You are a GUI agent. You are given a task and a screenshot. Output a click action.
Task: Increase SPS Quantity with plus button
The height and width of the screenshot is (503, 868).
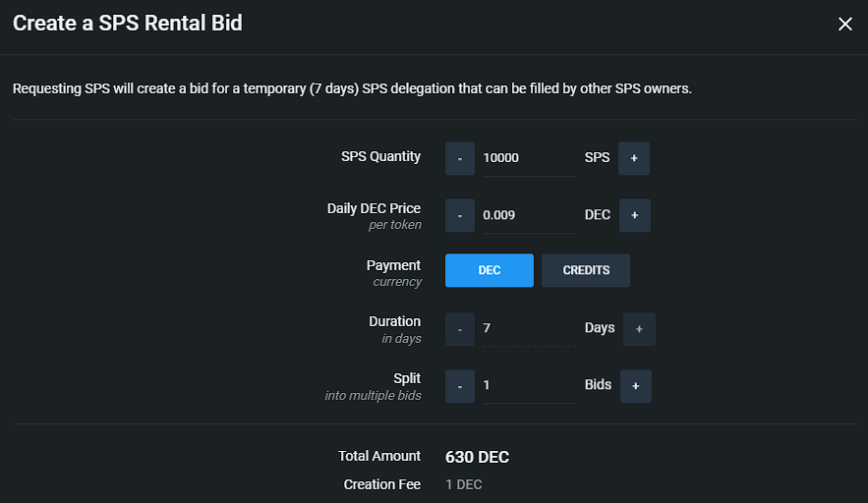633,158
